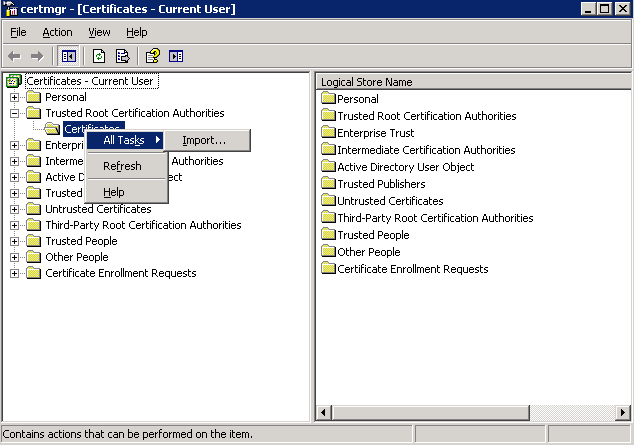Select Active Directory User Object in the right list
The image size is (636, 445).
(x=406, y=167)
